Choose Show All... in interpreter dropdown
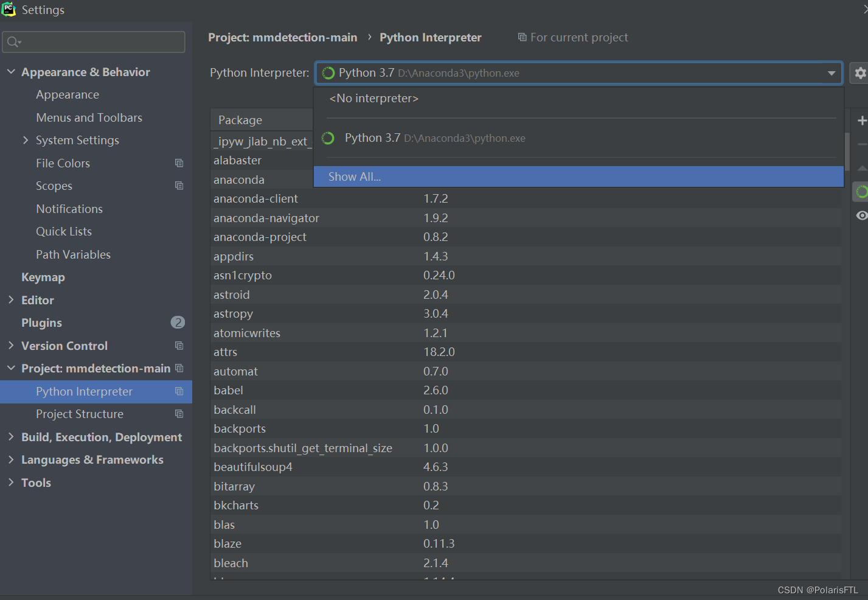The height and width of the screenshot is (600, 868). pyautogui.click(x=578, y=176)
